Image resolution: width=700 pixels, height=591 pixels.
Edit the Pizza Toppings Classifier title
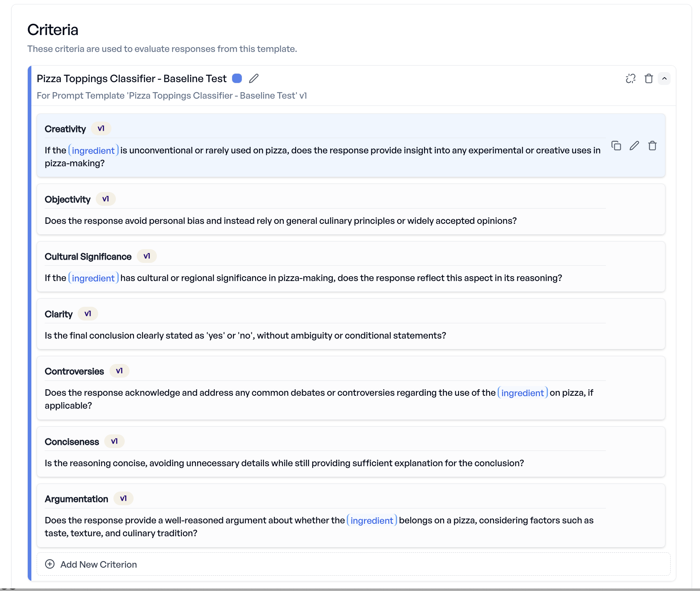tap(254, 79)
